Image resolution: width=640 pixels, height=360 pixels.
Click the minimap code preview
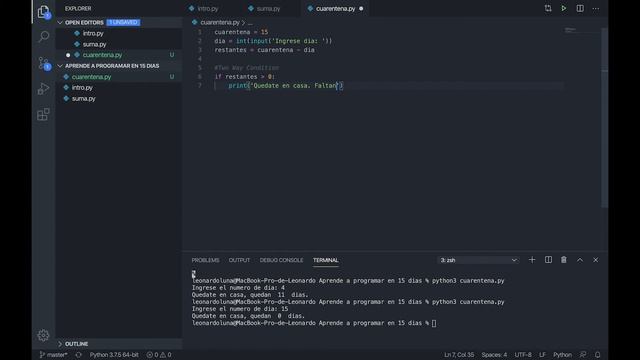tap(571, 30)
